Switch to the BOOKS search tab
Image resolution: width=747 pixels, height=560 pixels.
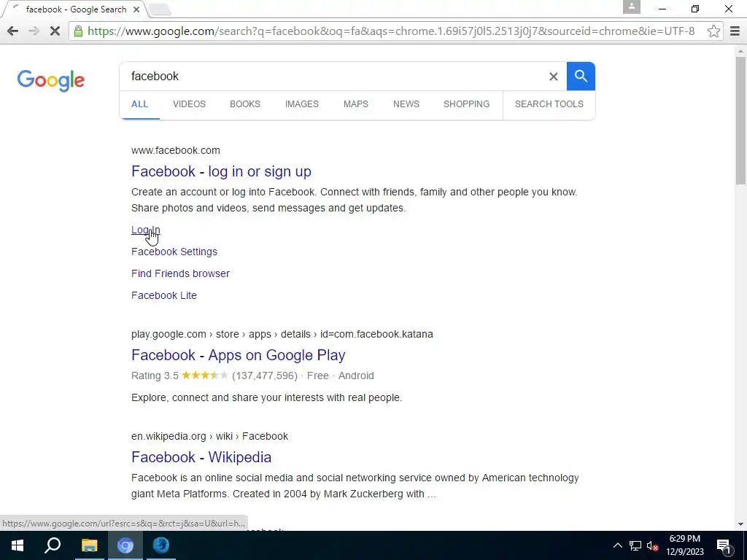point(245,104)
